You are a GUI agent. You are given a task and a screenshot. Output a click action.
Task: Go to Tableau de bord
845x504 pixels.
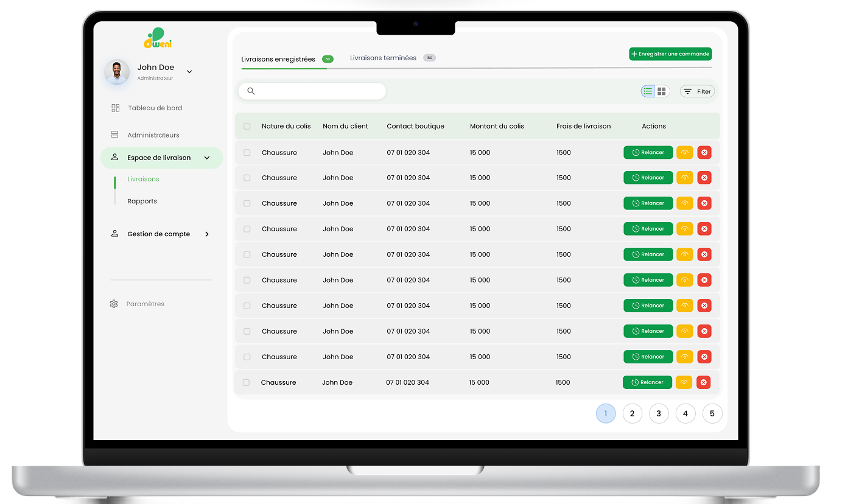click(155, 108)
